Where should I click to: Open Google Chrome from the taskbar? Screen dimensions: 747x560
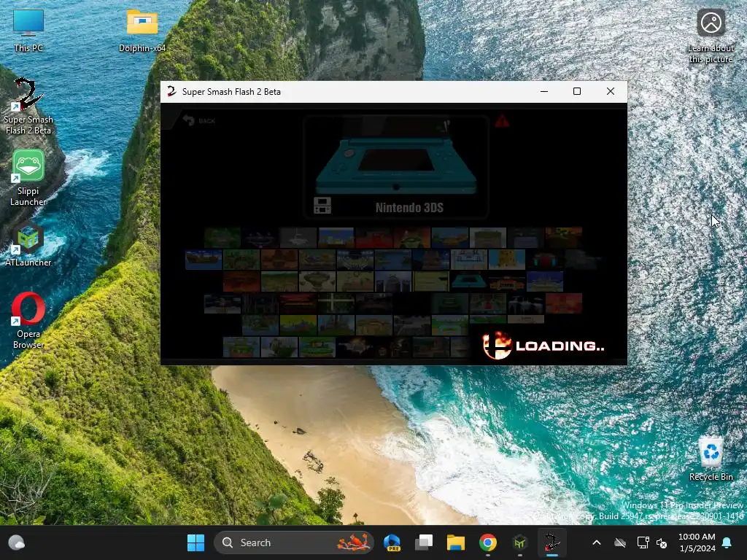tap(487, 542)
